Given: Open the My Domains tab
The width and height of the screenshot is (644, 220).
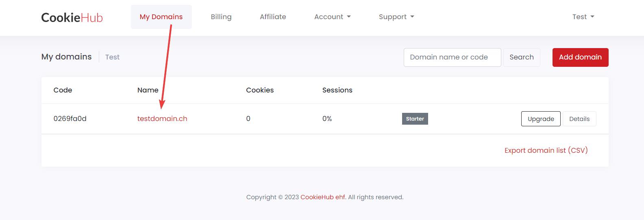Looking at the screenshot, I should (x=161, y=17).
